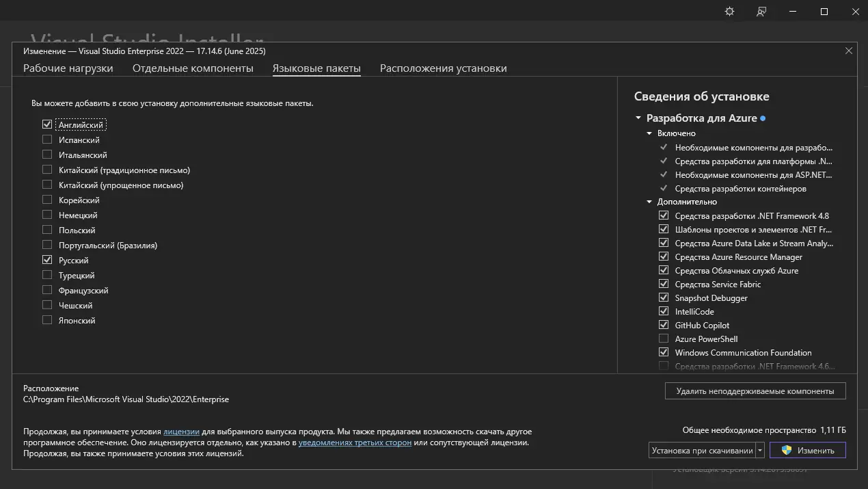Enable the Немецкий language pack
Image resolution: width=868 pixels, height=489 pixels.
47,215
